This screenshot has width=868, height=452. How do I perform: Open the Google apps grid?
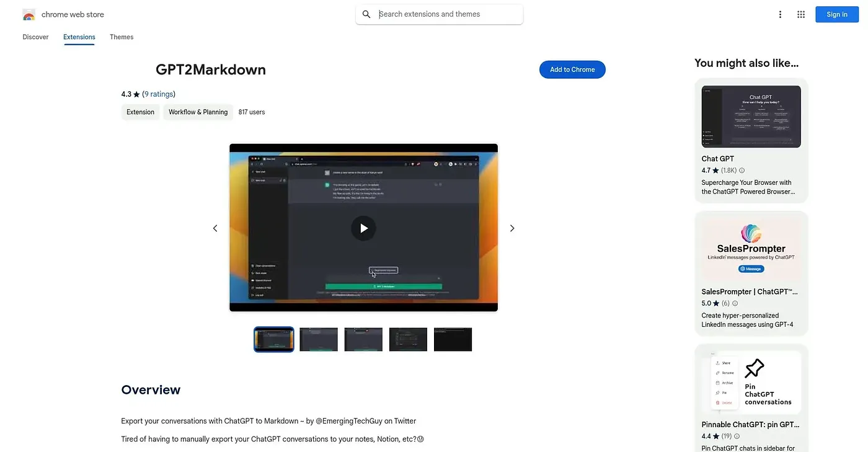click(801, 15)
